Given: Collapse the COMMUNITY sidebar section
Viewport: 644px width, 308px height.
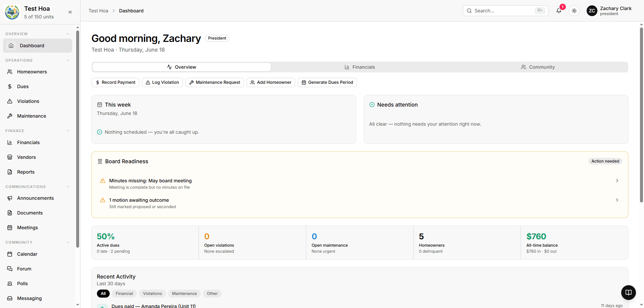Looking at the screenshot, I should (x=68, y=242).
